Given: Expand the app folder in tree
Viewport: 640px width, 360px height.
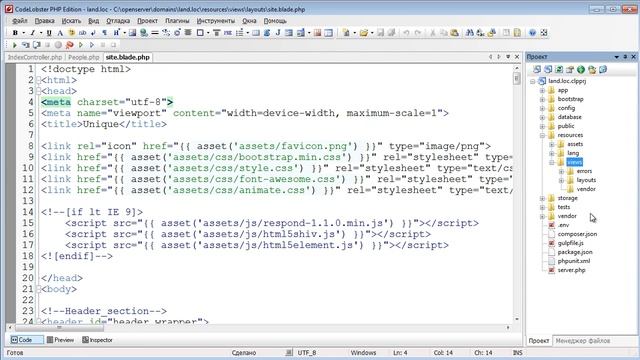Looking at the screenshot, I should coord(542,90).
